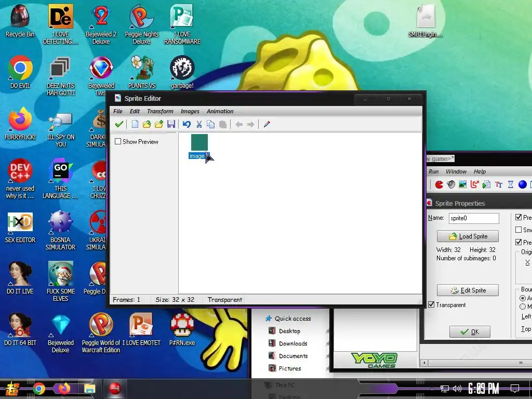Select the HxD 'SEX EDITOR' desktop icon

point(20,228)
